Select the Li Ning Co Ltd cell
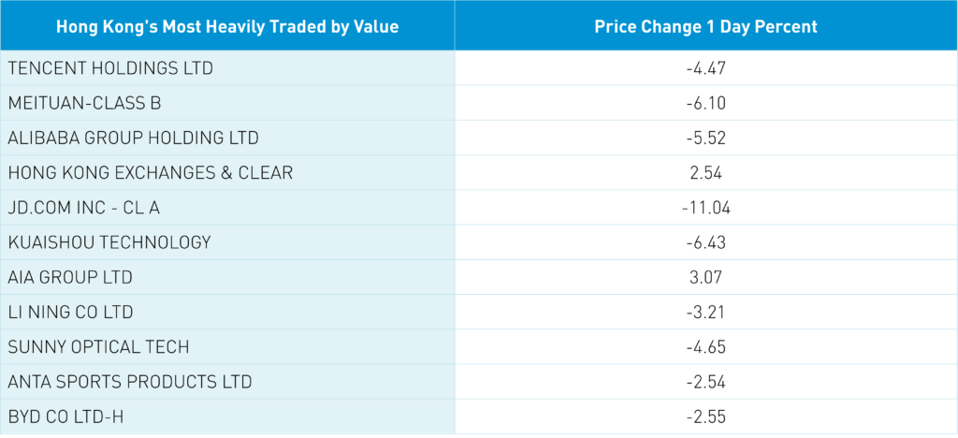This screenshot has height=438, width=958. coord(71,312)
